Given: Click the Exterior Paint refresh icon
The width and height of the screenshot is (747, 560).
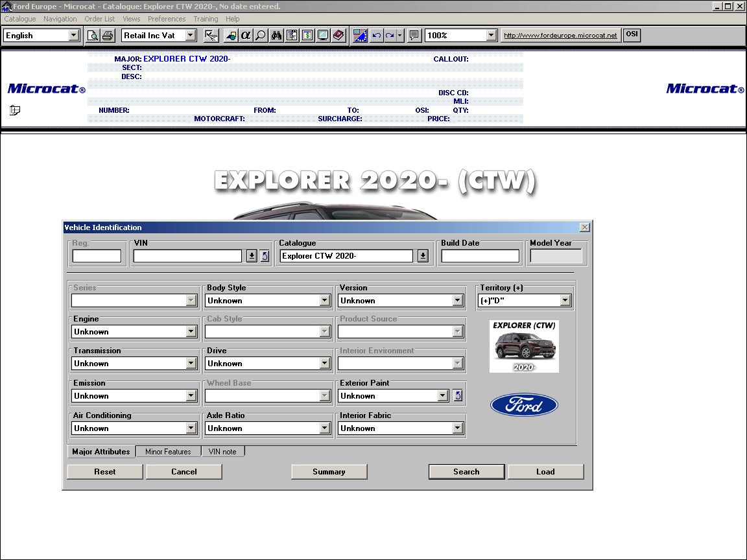Looking at the screenshot, I should click(458, 395).
